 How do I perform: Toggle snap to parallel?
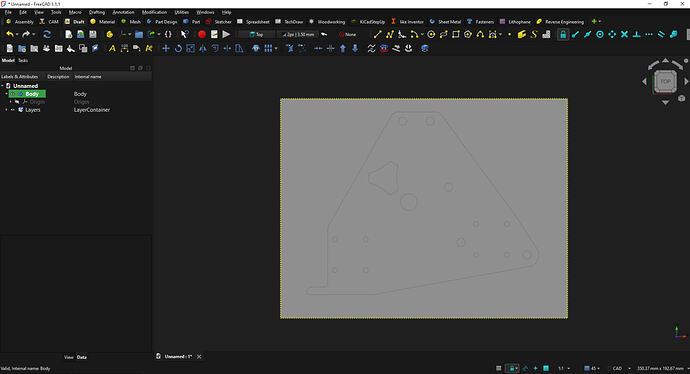pos(661,34)
